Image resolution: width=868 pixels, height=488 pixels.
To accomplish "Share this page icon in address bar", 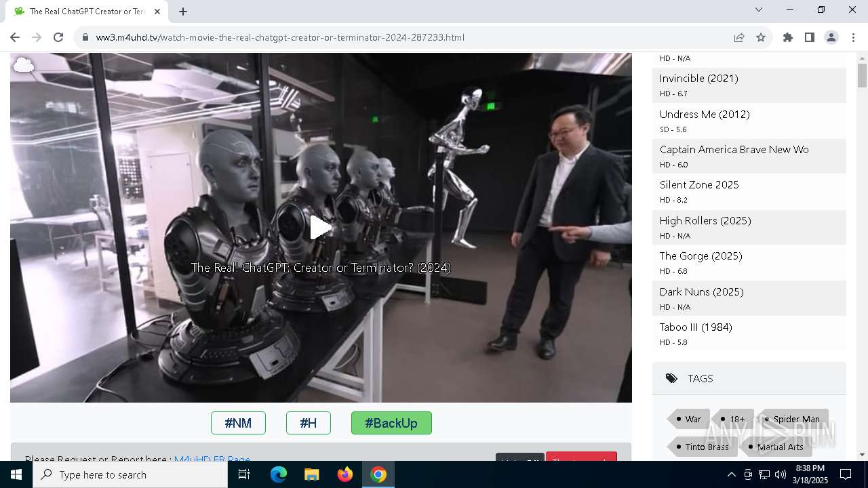I will coord(739,37).
